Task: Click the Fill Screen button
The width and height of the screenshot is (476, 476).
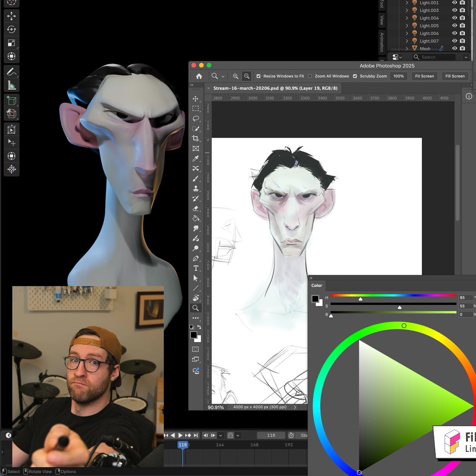Action: [x=455, y=76]
